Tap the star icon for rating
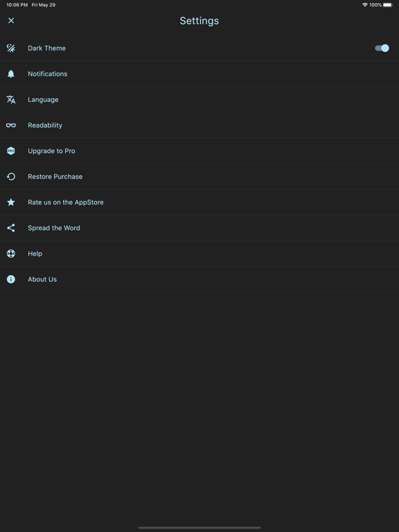Screen dimensions: 399x532 11,202
